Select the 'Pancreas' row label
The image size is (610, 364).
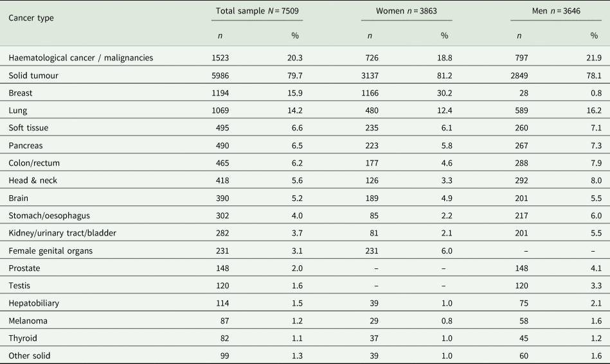coord(26,146)
